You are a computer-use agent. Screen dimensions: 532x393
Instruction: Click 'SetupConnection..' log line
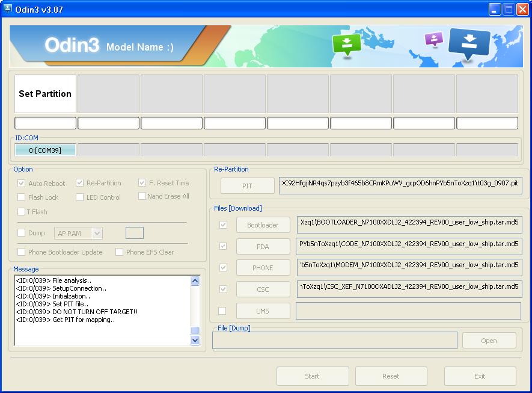point(61,288)
